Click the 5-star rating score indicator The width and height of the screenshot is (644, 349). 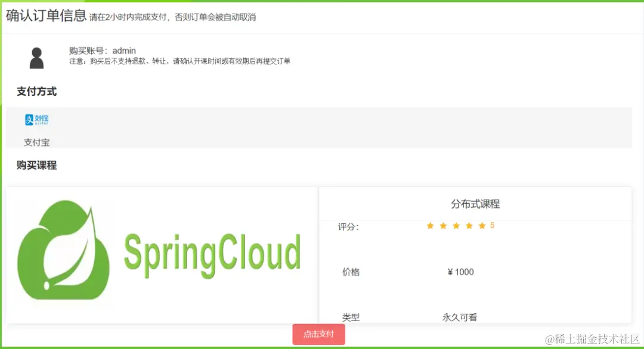[491, 226]
